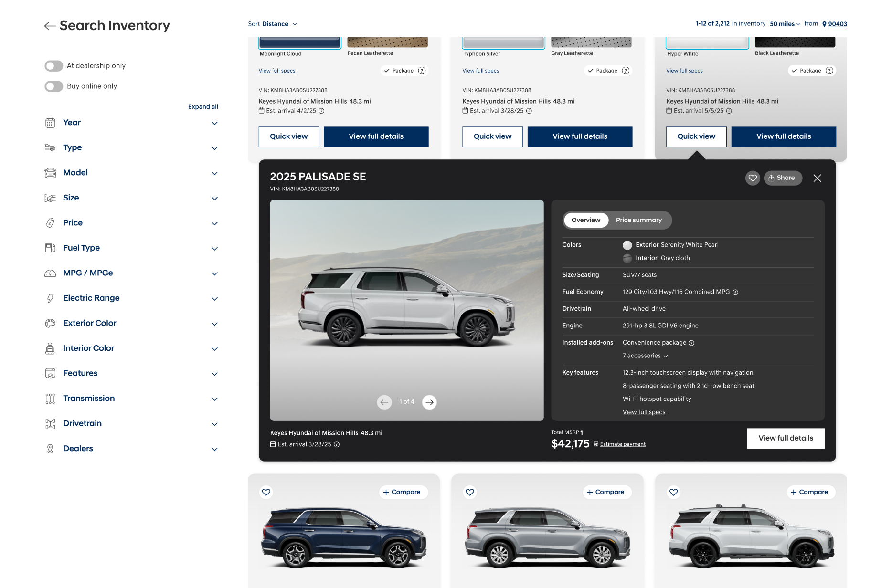Expand the 7 accessories list
Screen dimensions: 892x588
tap(645, 356)
